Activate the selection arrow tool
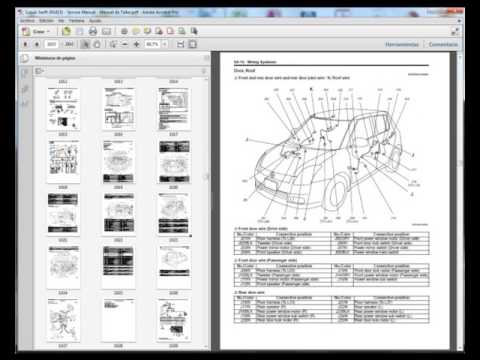Viewport: 480px width, 360px height. (85, 44)
